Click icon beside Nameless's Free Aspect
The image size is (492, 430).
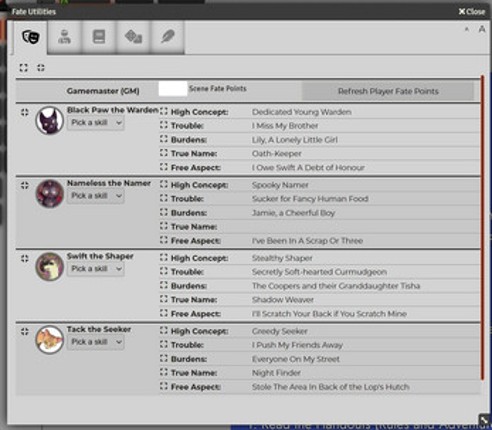164,239
